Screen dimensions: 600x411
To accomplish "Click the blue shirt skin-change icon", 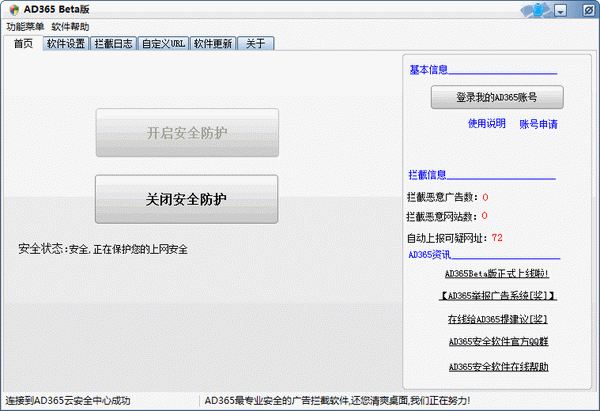I will coord(536,10).
